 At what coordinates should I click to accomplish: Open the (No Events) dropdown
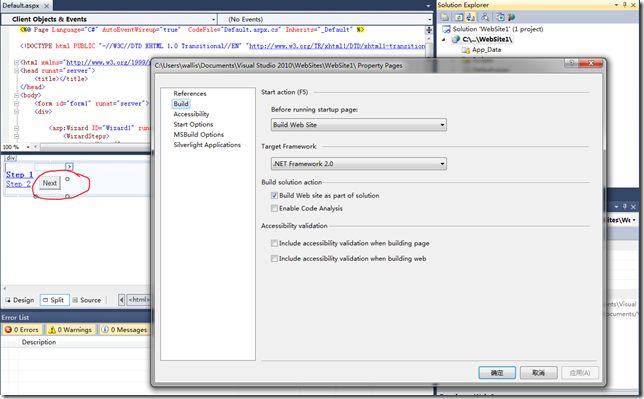[325, 19]
